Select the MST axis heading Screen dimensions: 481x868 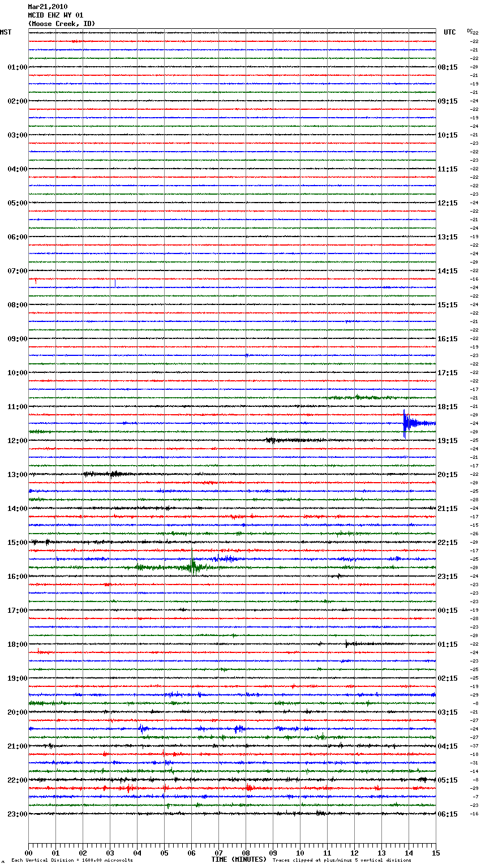(6, 32)
